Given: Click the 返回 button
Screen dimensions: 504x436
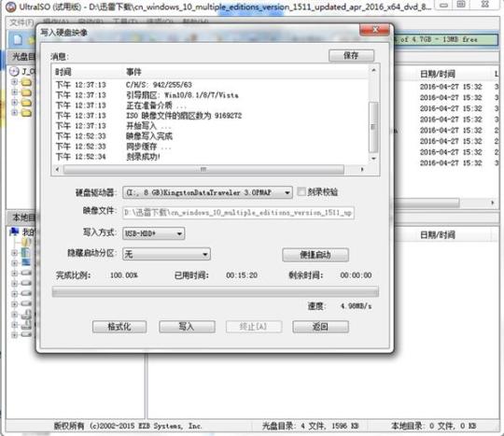Looking at the screenshot, I should point(320,327).
